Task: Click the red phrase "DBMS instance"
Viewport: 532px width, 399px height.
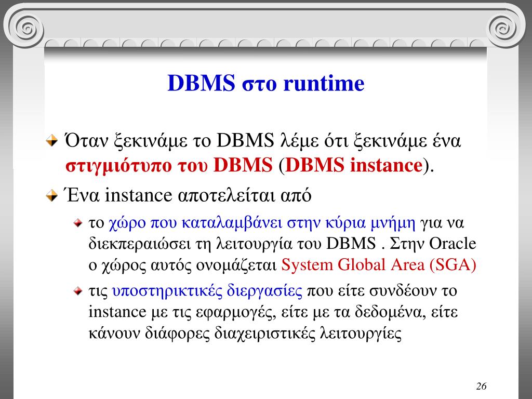Action: pos(354,165)
